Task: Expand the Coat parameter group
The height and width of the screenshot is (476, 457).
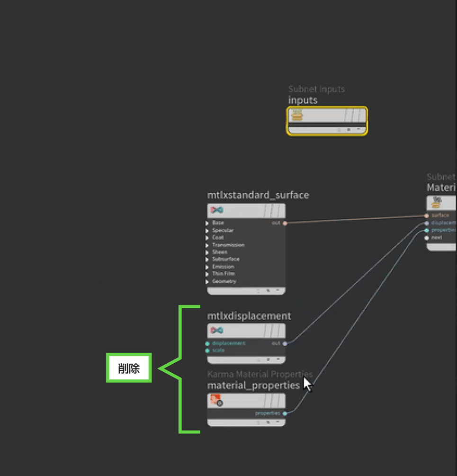Action: pos(207,238)
